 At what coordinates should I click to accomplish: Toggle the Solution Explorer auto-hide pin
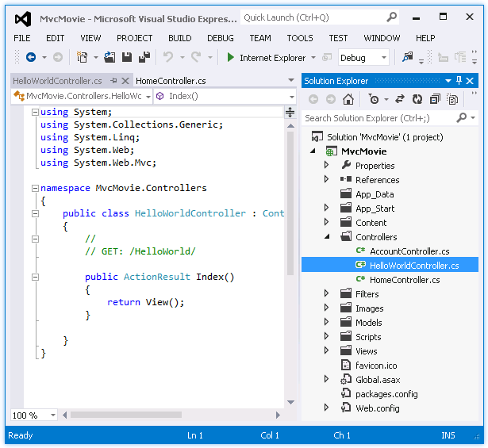pos(459,81)
